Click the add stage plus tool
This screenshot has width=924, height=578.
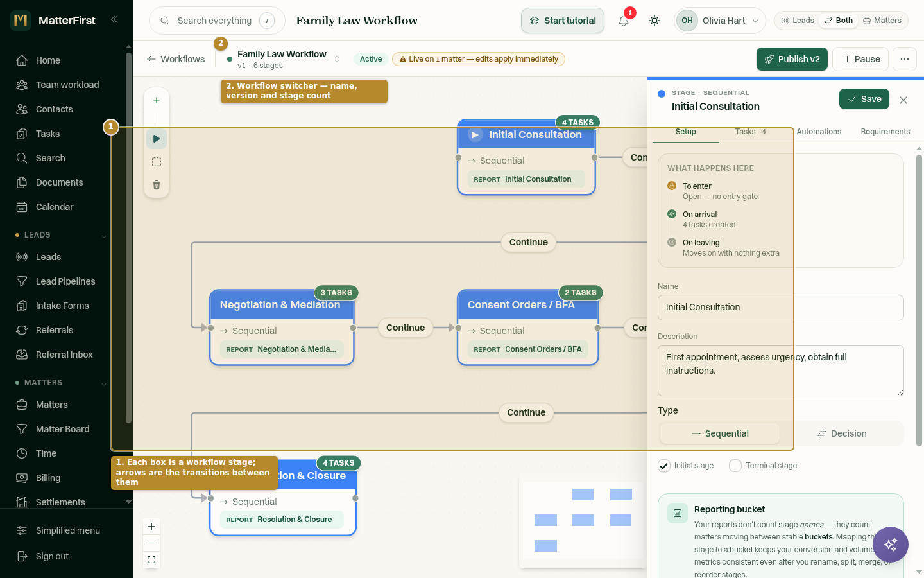[157, 100]
